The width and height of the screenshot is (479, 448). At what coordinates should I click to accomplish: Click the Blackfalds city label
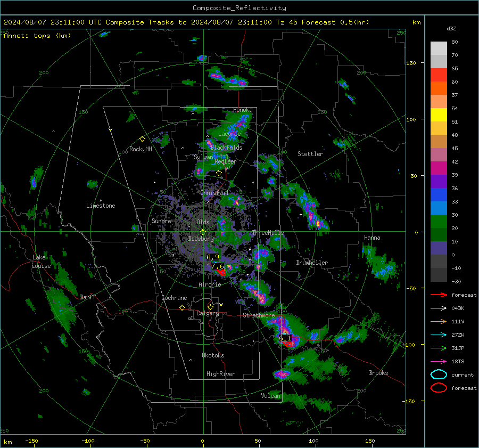pos(226,148)
